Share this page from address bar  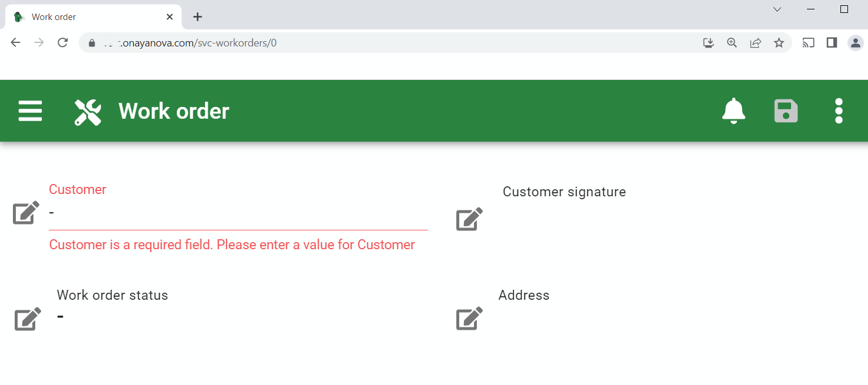(x=755, y=42)
